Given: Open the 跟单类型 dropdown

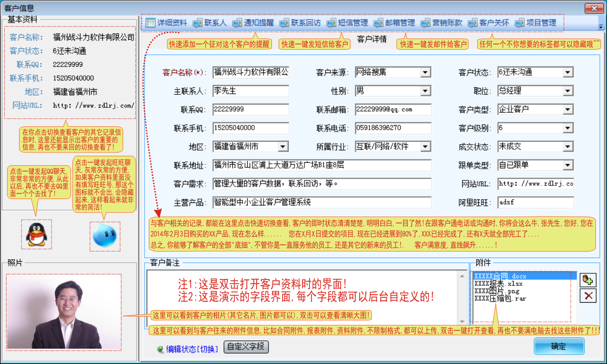Looking at the screenshot, I should 568,165.
